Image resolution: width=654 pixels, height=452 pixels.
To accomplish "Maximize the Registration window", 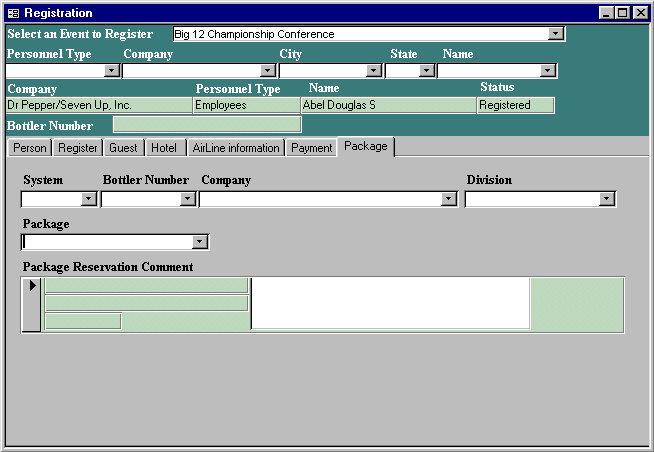I will [622, 13].
